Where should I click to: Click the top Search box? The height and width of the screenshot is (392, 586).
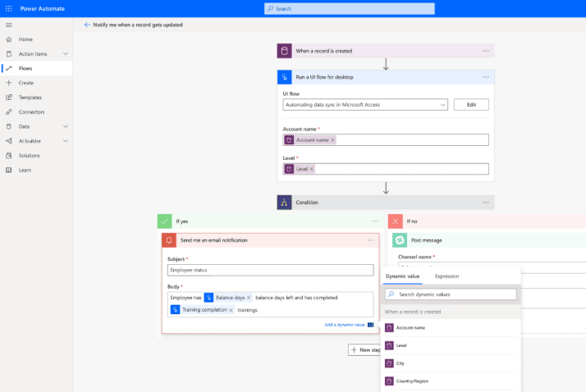(350, 8)
